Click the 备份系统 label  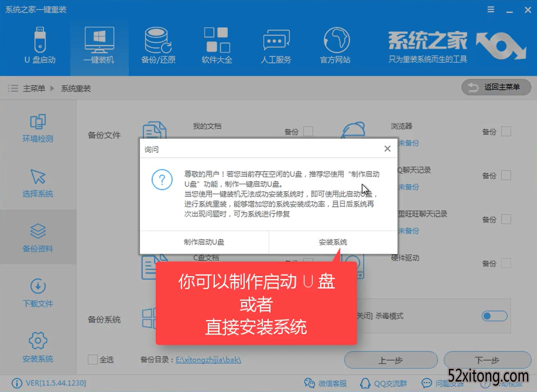[x=104, y=320]
